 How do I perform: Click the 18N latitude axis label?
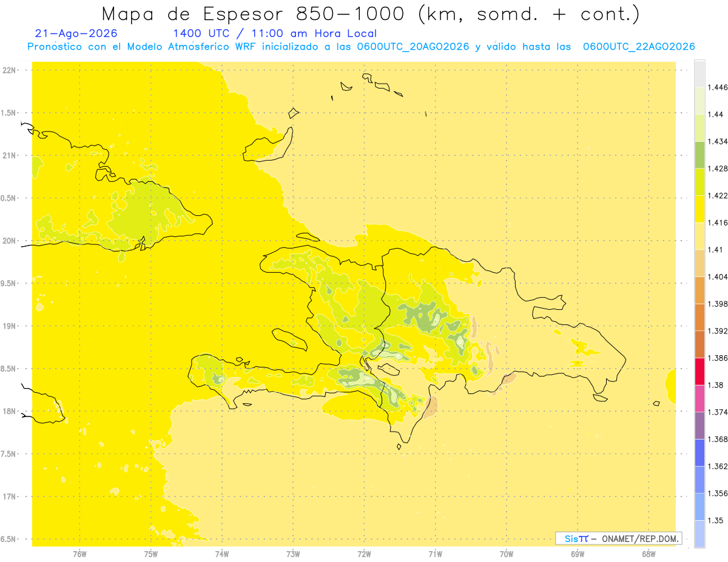10,412
